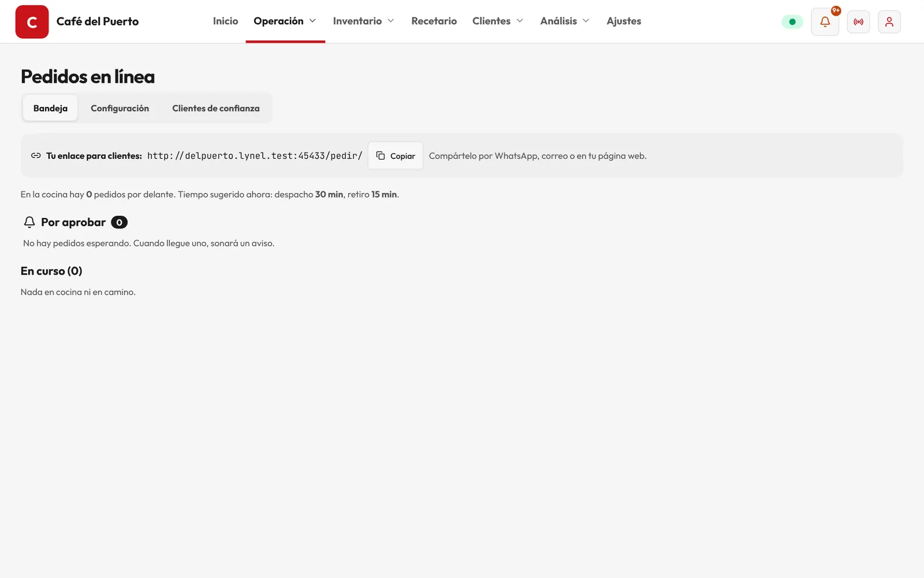Expand the Inventario dropdown menu
The width and height of the screenshot is (924, 578).
point(364,21)
